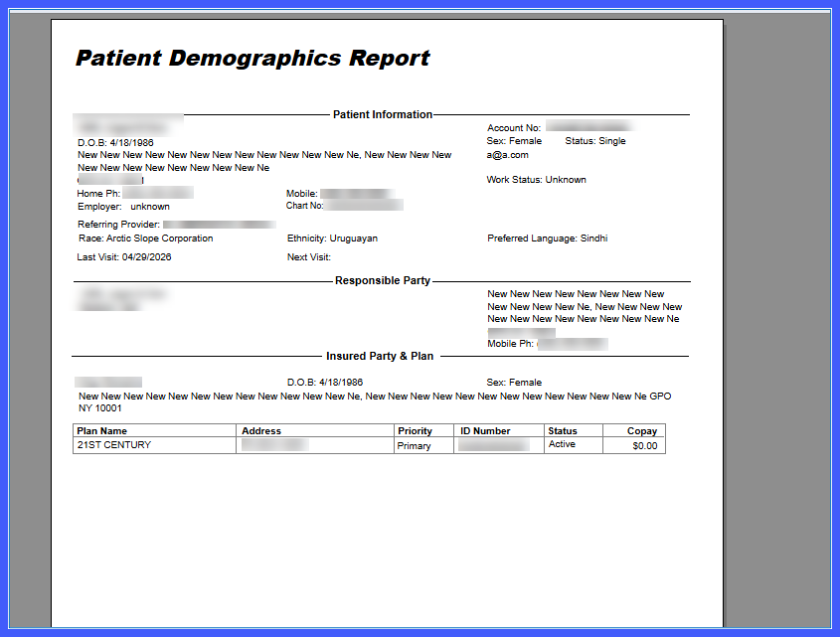
Task: Click the Copay column header
Action: (642, 430)
